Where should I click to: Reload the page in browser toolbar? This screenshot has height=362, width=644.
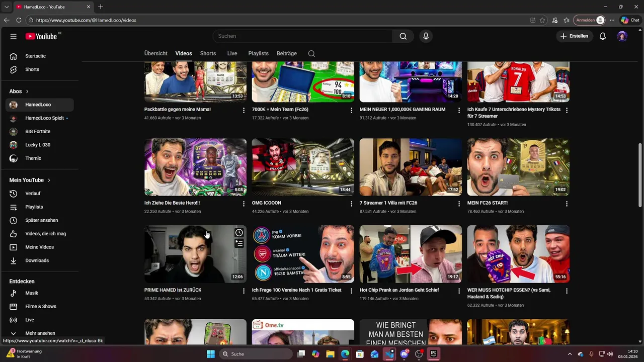click(19, 20)
